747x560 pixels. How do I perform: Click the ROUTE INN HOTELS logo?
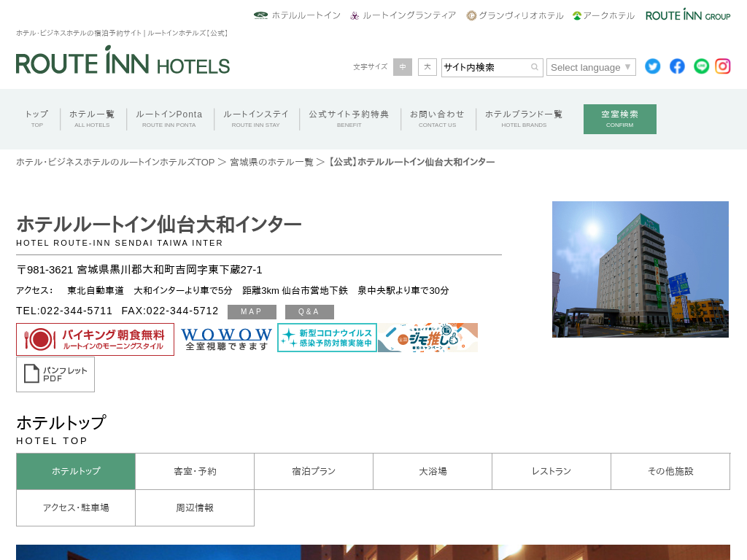123,61
